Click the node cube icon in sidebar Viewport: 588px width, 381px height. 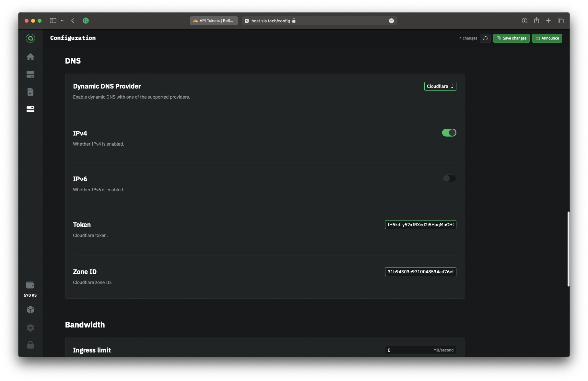(x=30, y=310)
